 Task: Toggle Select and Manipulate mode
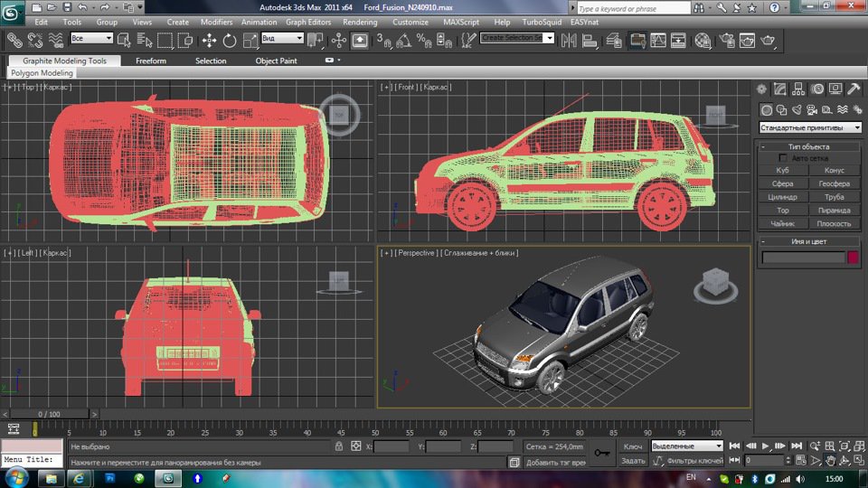coord(339,40)
